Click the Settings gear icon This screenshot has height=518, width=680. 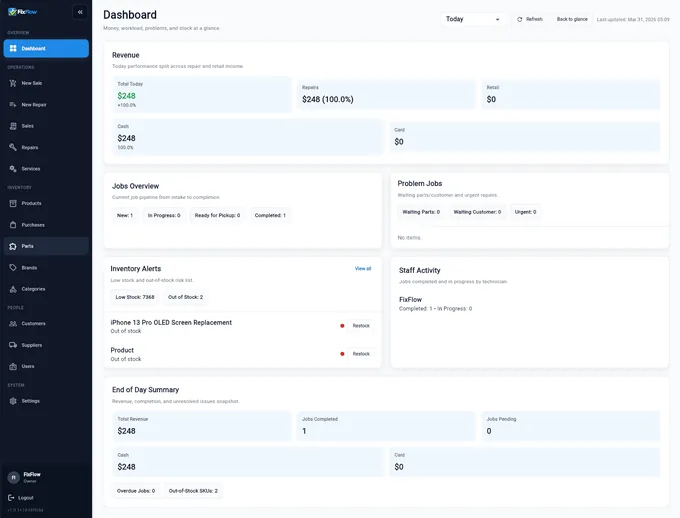[13, 401]
